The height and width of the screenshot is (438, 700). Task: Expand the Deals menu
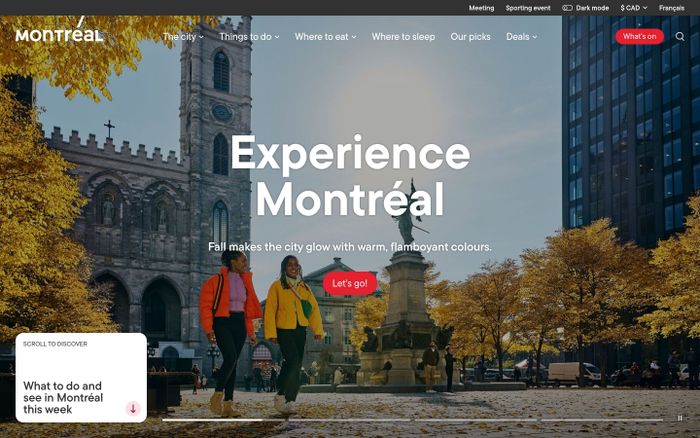(x=521, y=37)
